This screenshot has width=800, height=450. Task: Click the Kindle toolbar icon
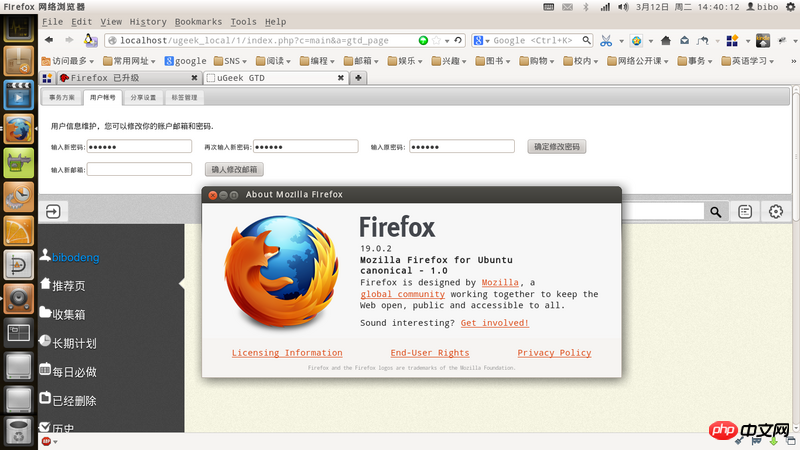pos(763,40)
